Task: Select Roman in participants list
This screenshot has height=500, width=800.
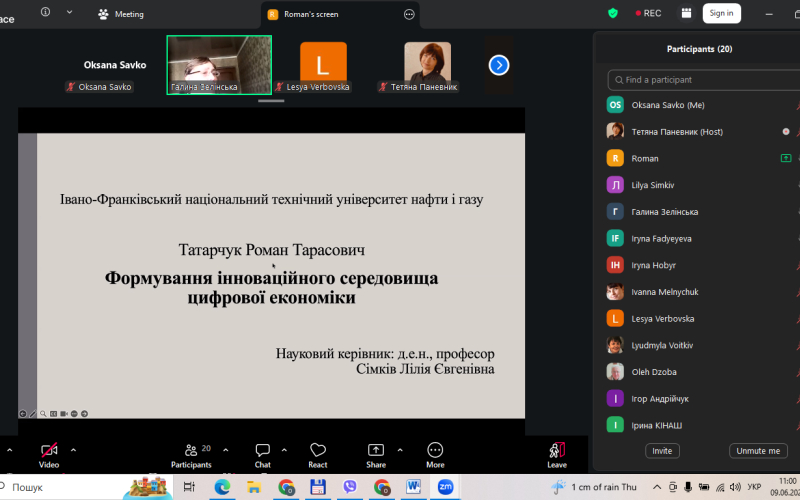Action: pos(702,158)
